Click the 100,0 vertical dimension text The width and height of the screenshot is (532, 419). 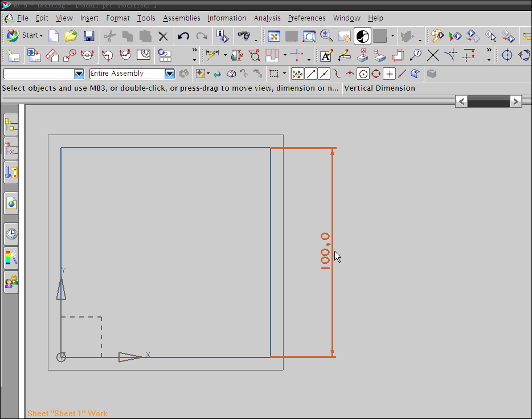[x=325, y=251]
